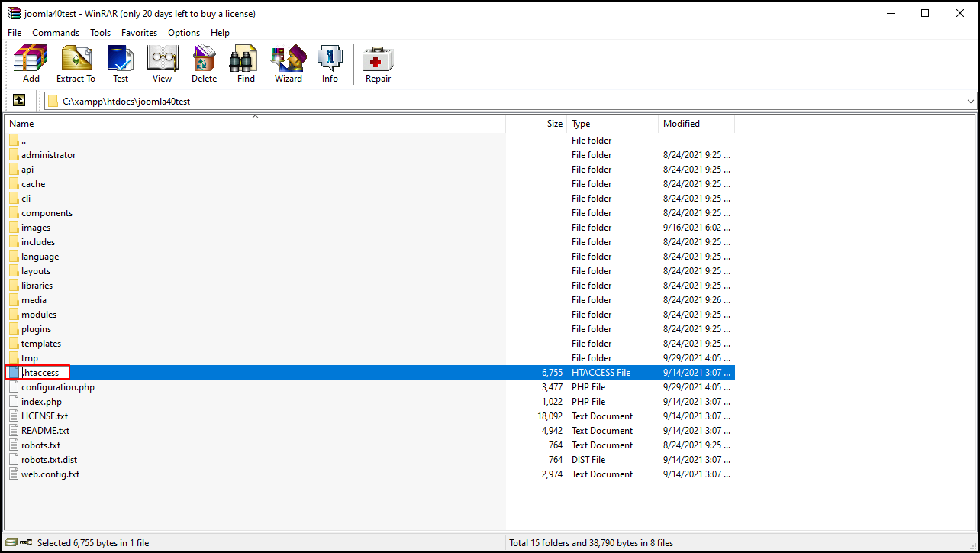Click the 18,092 size value
Image resolution: width=980 pixels, height=553 pixels.
tap(550, 416)
